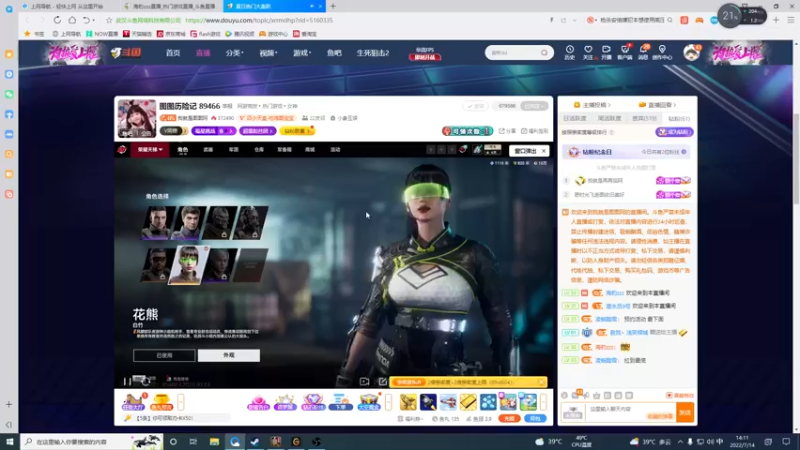This screenshot has width=800, height=450.
Task: Open 生死狙击2 in Douyu navigation
Action: point(372,53)
